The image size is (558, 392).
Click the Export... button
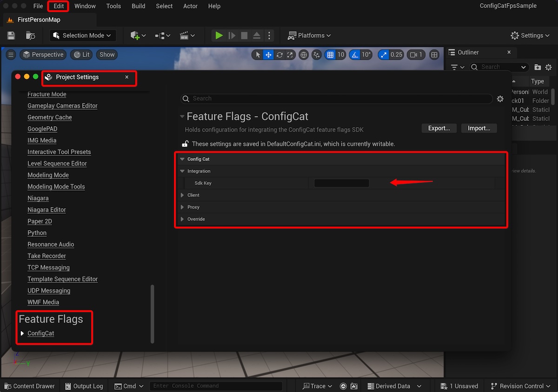pyautogui.click(x=438, y=128)
